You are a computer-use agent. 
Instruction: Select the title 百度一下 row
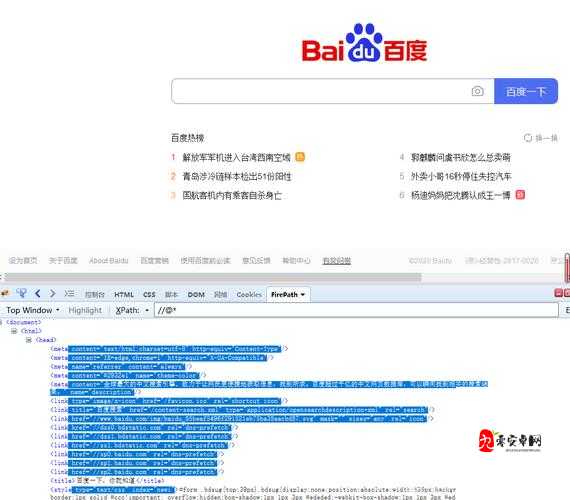pyautogui.click(x=107, y=480)
